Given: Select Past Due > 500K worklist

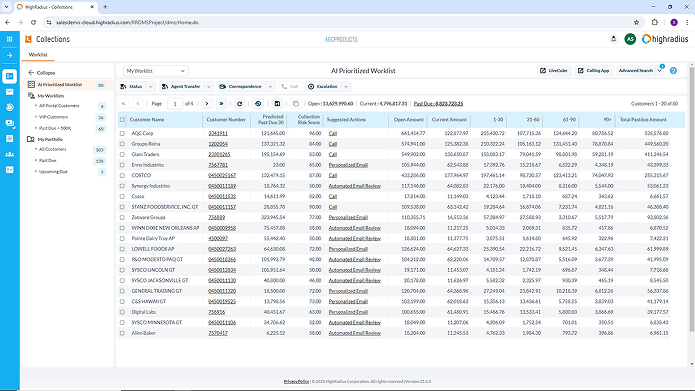Looking at the screenshot, I should [55, 128].
